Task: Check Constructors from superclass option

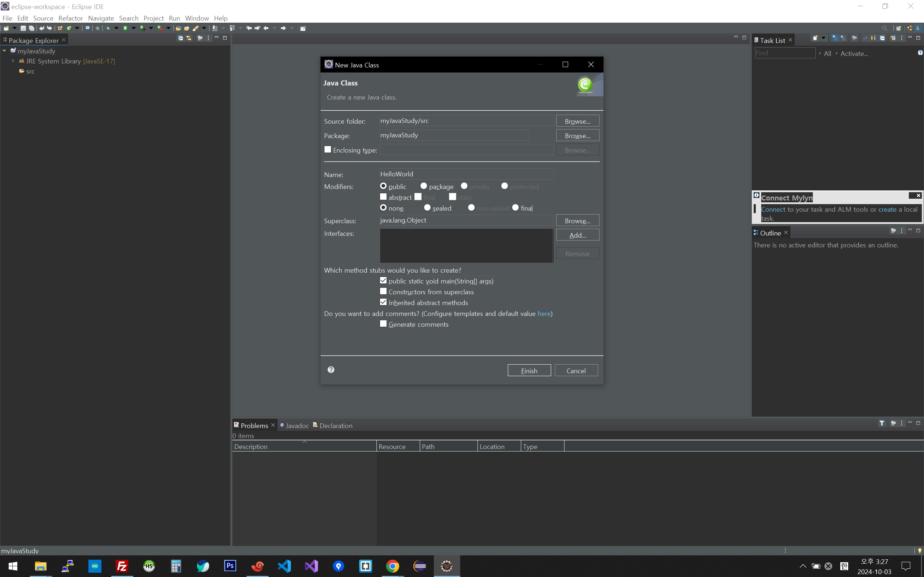Action: [383, 291]
